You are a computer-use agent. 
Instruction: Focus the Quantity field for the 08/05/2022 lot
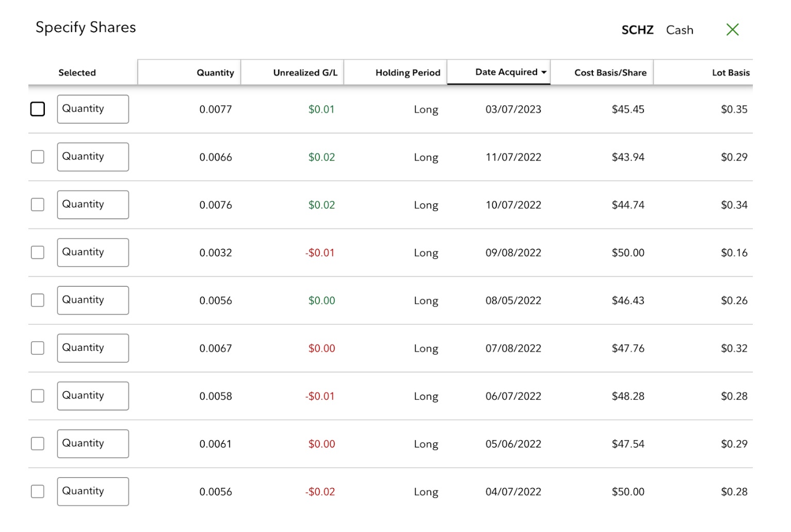tap(93, 300)
